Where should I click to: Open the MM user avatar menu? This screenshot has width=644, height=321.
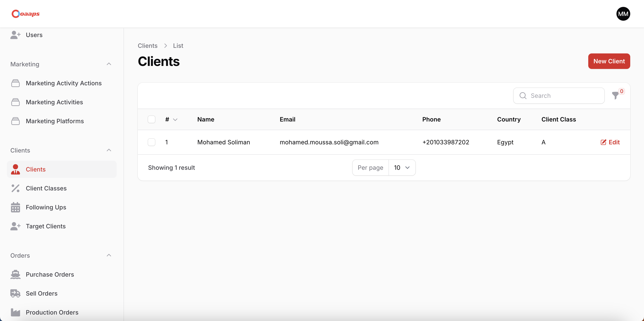623,14
